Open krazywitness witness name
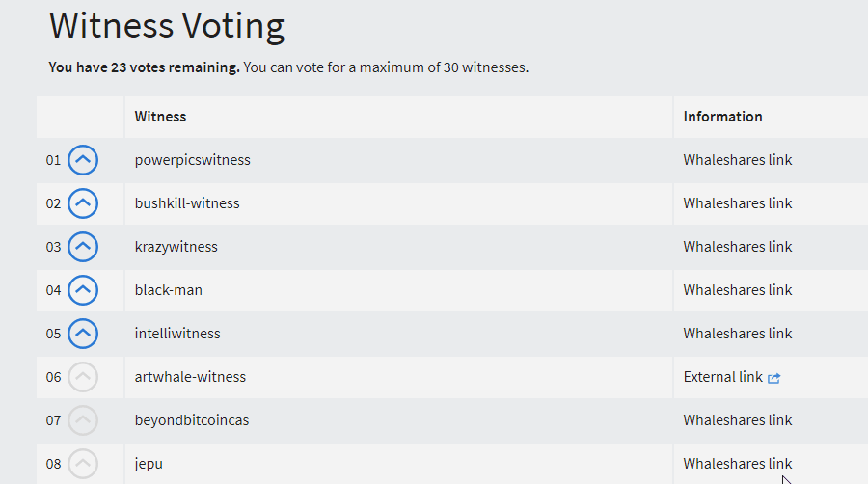This screenshot has width=868, height=484. tap(176, 247)
